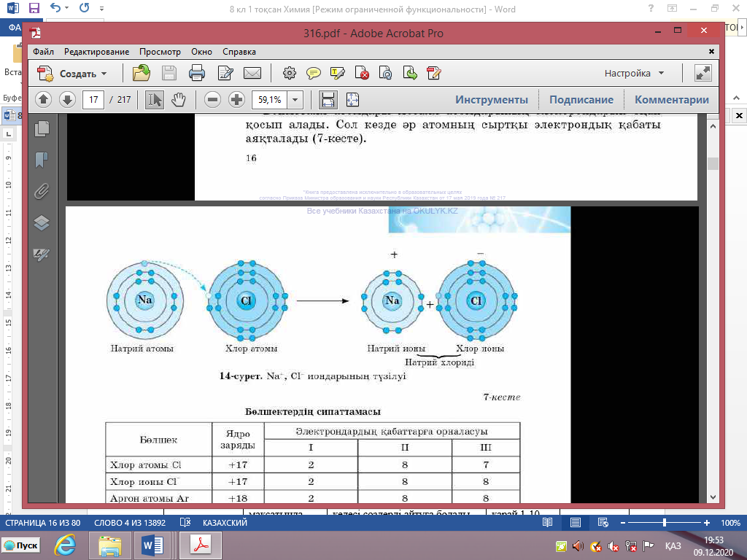Open the Комментарии pane
This screenshot has width=747, height=560.
click(671, 100)
